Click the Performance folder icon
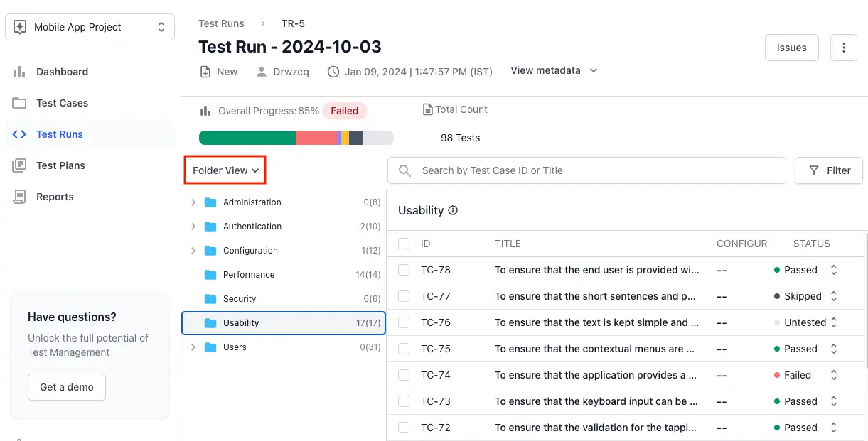Viewport: 868px width, 441px height. tap(210, 275)
